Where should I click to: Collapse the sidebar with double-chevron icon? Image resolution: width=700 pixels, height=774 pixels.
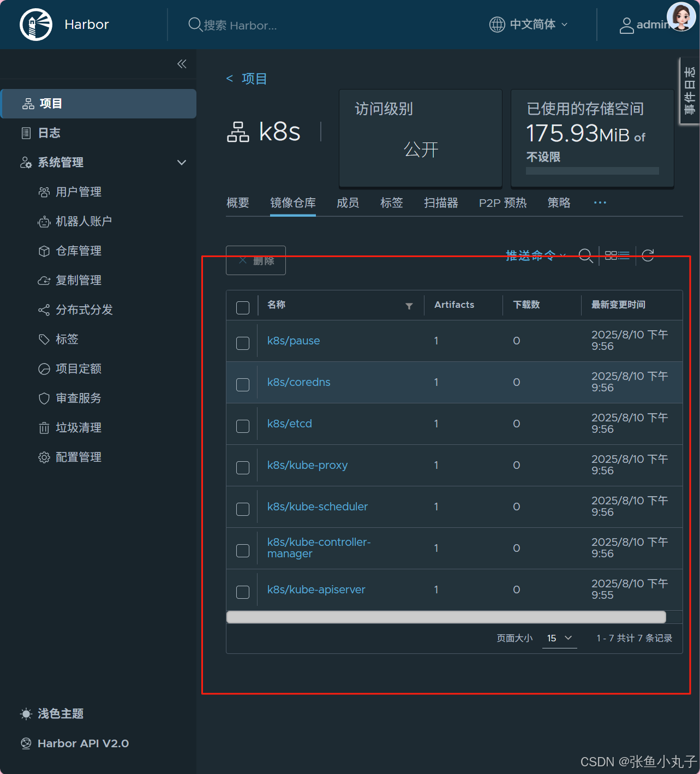pos(182,64)
